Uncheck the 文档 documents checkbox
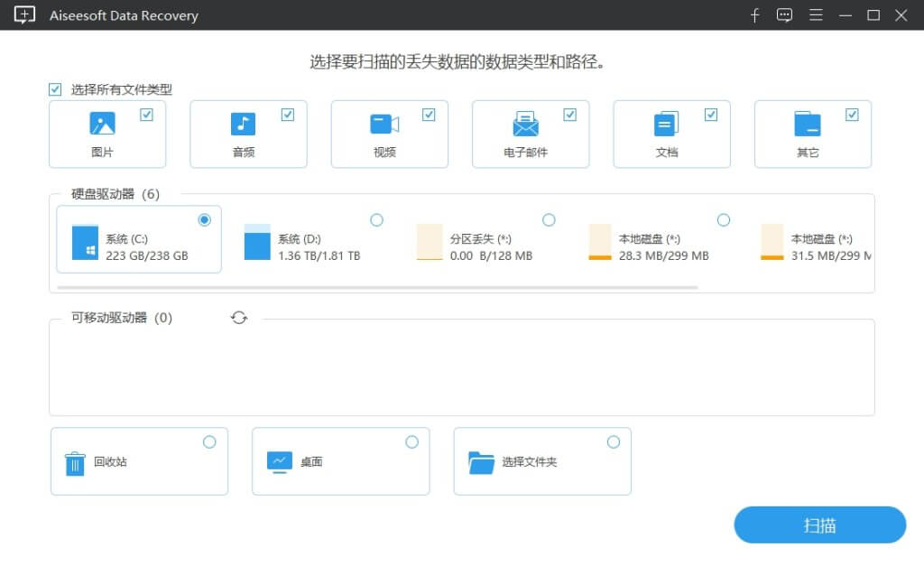 click(711, 115)
